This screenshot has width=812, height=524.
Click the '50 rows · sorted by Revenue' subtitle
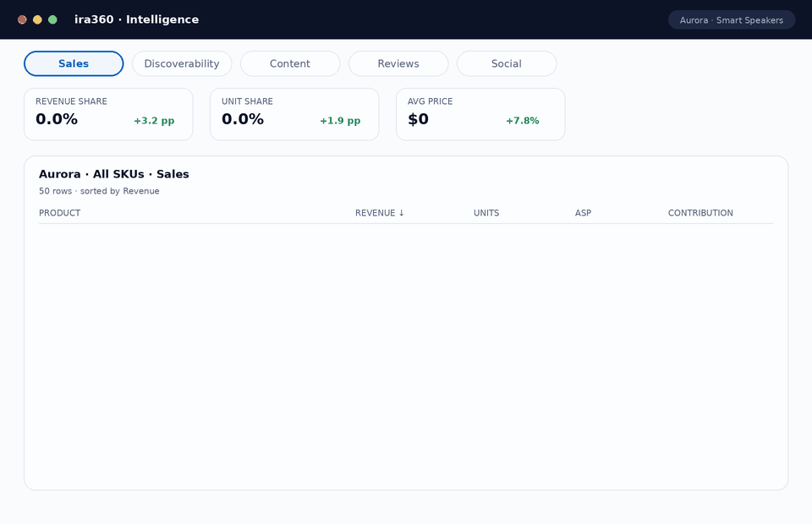point(99,191)
